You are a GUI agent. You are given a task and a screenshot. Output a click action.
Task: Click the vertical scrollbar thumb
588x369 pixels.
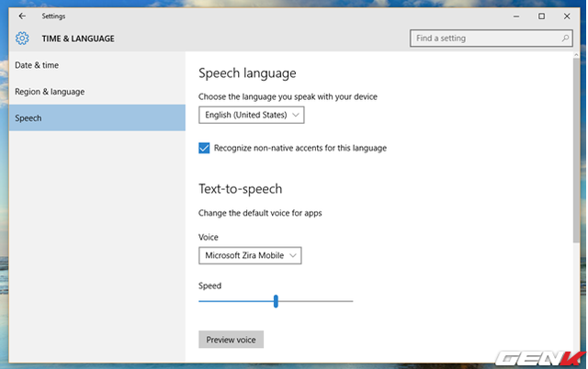pos(576,151)
